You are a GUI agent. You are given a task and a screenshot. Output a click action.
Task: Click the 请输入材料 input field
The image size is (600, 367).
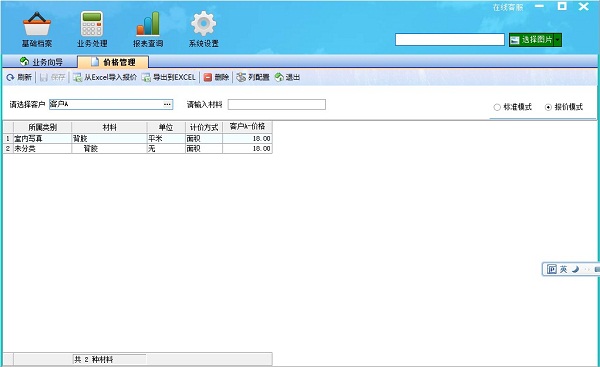pyautogui.click(x=277, y=104)
